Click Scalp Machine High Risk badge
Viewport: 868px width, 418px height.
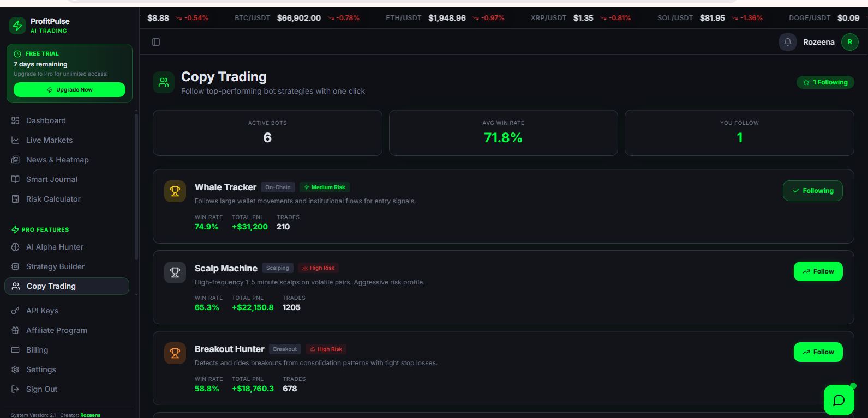point(319,268)
